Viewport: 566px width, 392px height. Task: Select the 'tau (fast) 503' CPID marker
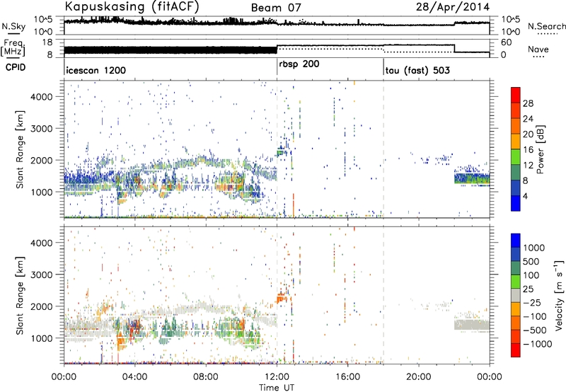pos(417,70)
